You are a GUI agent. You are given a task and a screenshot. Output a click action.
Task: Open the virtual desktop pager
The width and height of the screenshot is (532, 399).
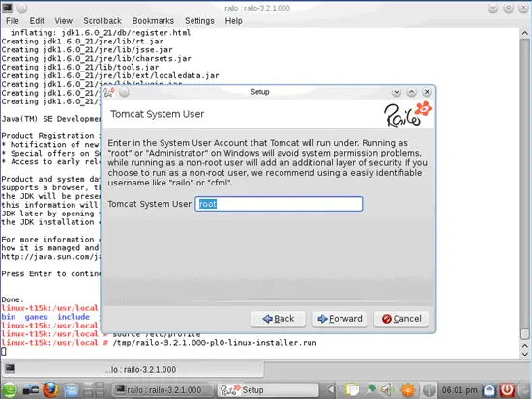(x=94, y=390)
